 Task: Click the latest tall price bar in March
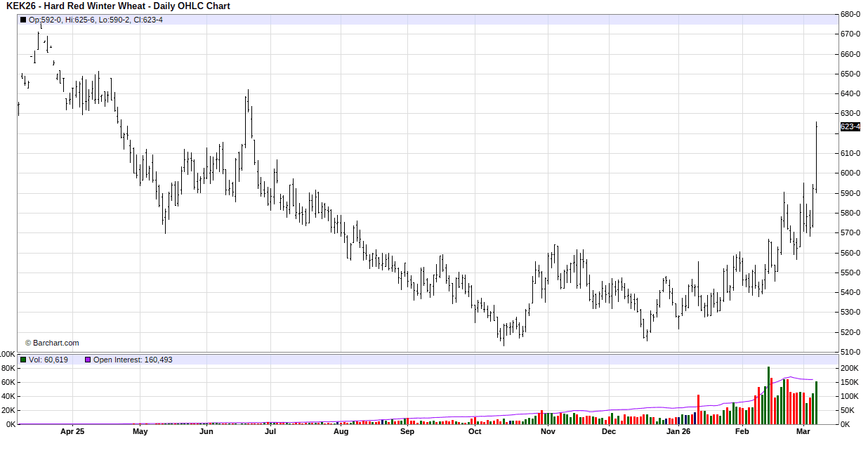pyautogui.click(x=816, y=158)
